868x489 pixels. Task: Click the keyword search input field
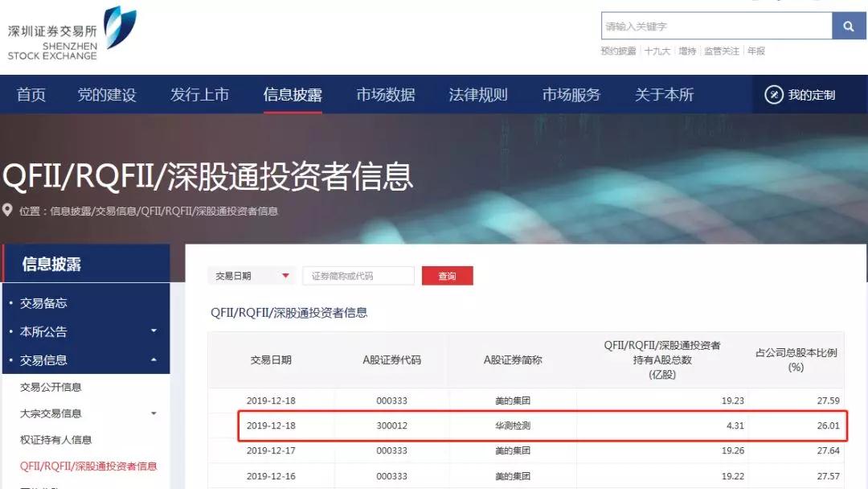717,26
